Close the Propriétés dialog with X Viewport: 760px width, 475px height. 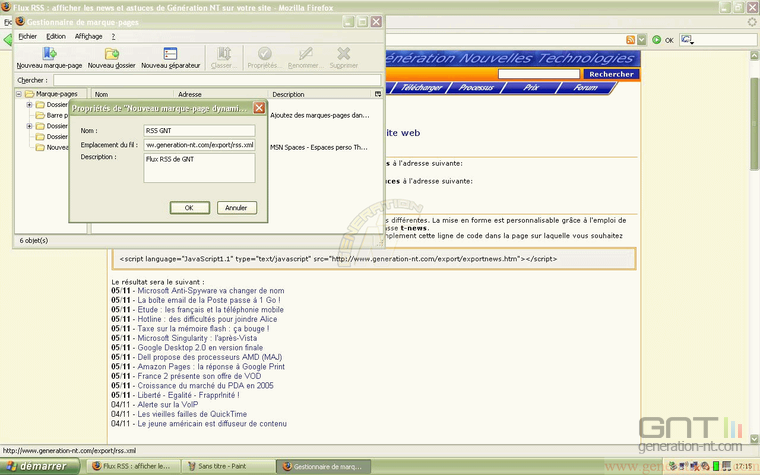coord(259,108)
